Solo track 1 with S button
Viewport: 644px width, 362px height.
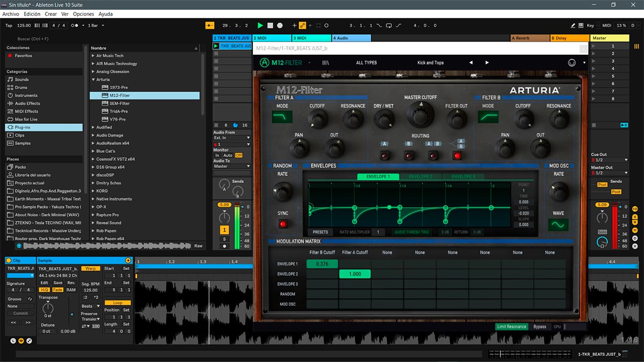tap(224, 239)
